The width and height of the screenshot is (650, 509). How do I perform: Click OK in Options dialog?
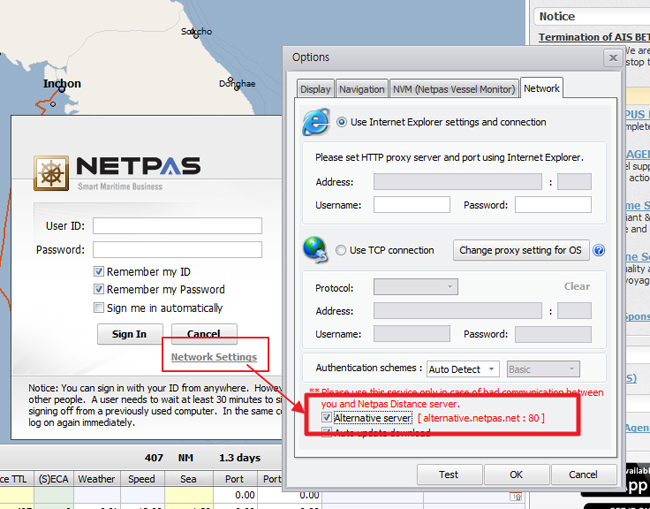click(517, 475)
